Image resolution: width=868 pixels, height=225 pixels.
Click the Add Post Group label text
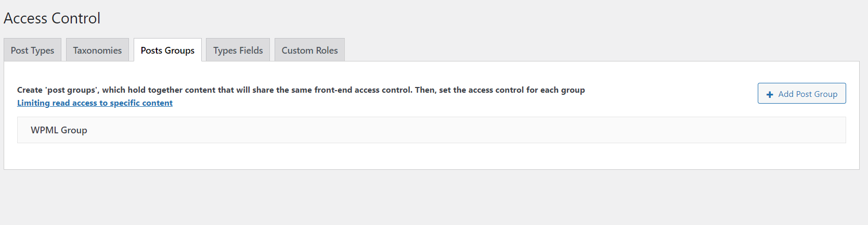[808, 94]
